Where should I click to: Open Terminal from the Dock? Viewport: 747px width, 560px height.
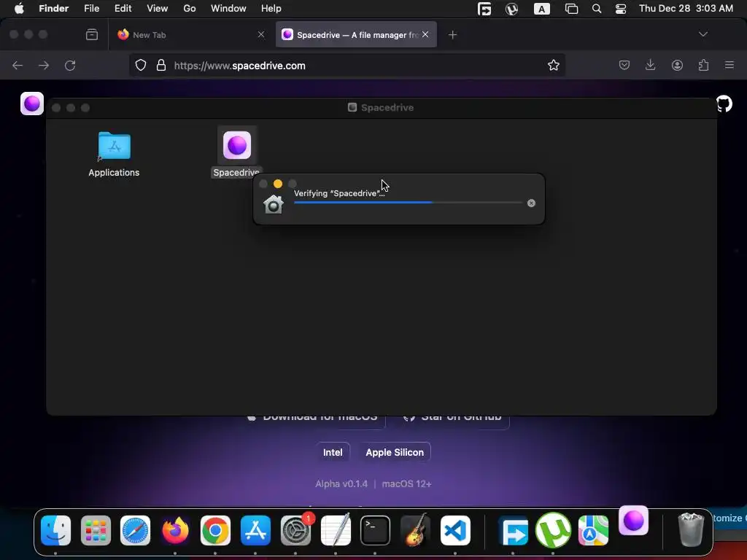coord(376,530)
